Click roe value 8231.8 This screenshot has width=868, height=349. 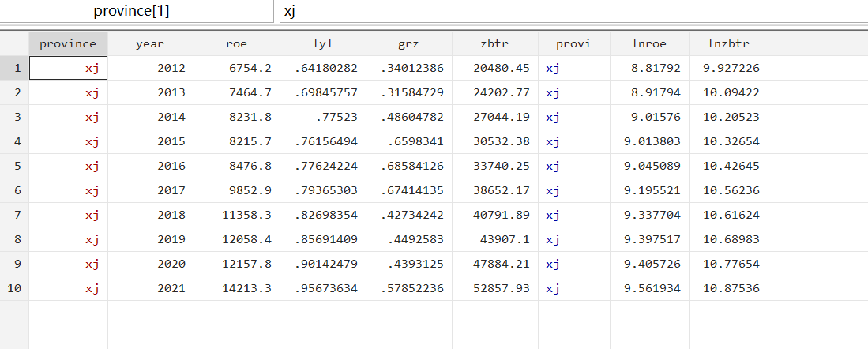tap(237, 118)
